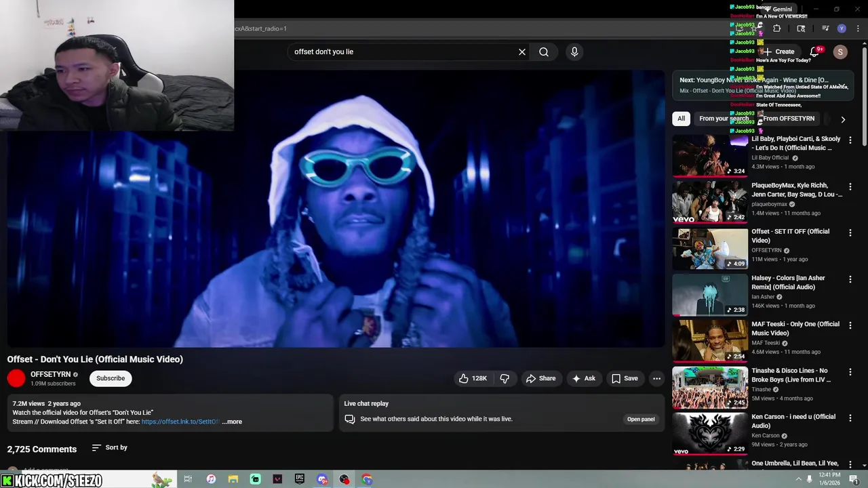This screenshot has height=488, width=868.
Task: Open options menu for Lil Baby Let's Do It
Action: click(850, 140)
